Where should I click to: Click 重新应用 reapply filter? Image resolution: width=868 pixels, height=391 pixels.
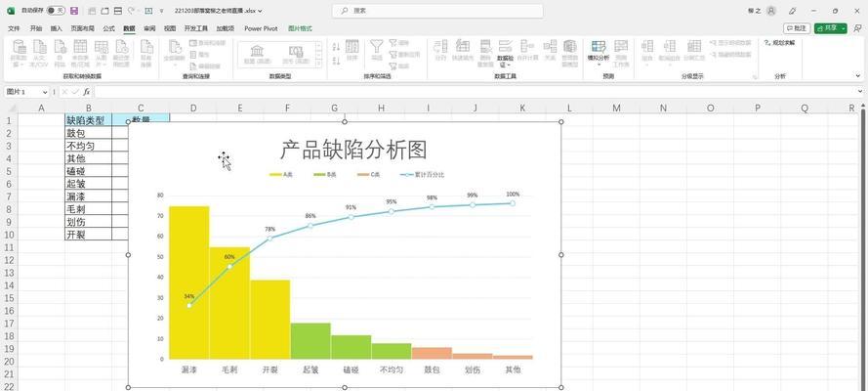tap(404, 55)
